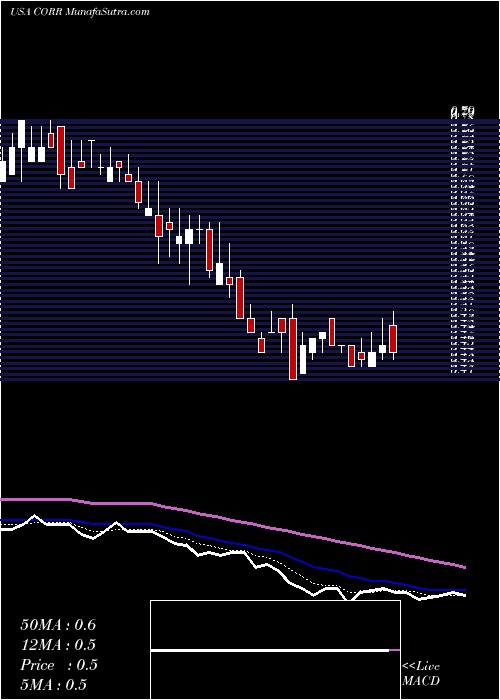Screen dimensions: 500x700
Task: Click the tall red candle at chart low
Action: 293,349
